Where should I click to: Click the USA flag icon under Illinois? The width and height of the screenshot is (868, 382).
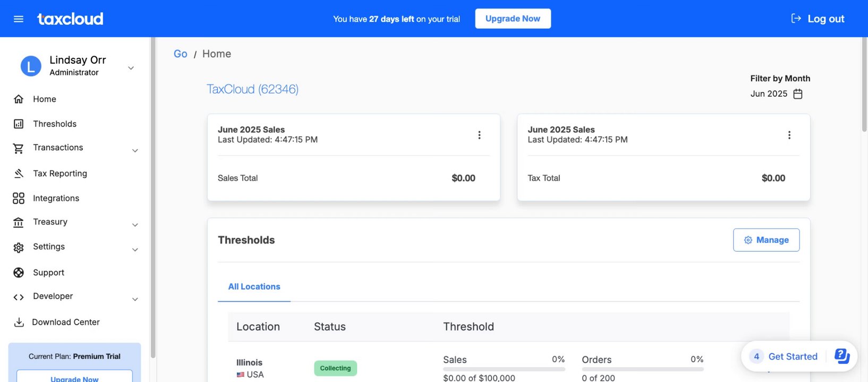click(241, 375)
